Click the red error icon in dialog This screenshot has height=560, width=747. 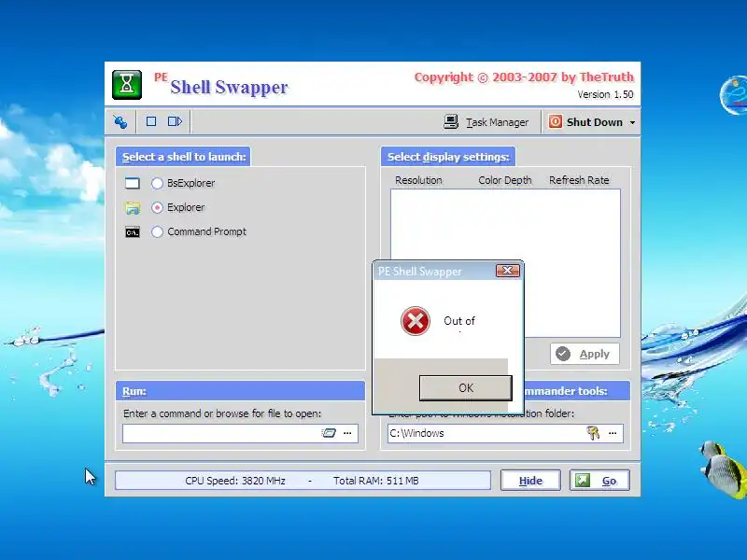pyautogui.click(x=415, y=321)
